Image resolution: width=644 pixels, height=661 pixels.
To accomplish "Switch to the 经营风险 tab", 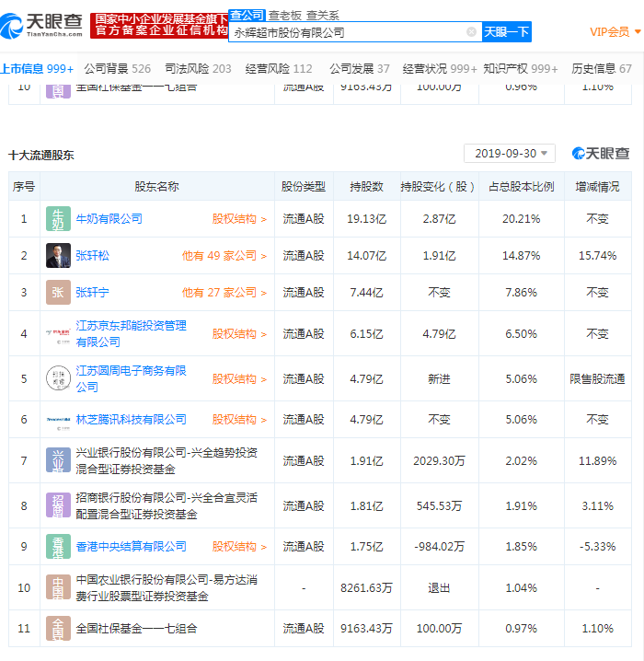I will click(x=279, y=68).
